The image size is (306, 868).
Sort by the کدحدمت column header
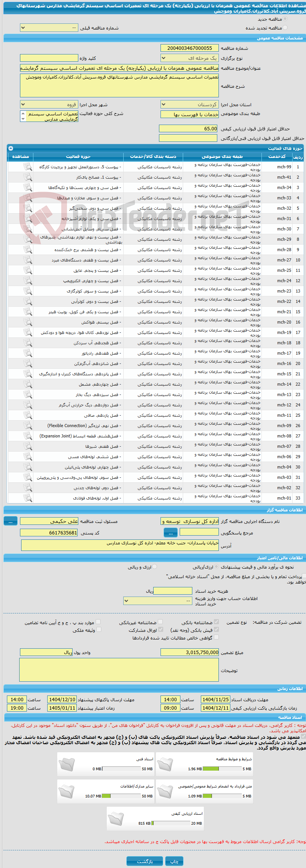pos(277,156)
